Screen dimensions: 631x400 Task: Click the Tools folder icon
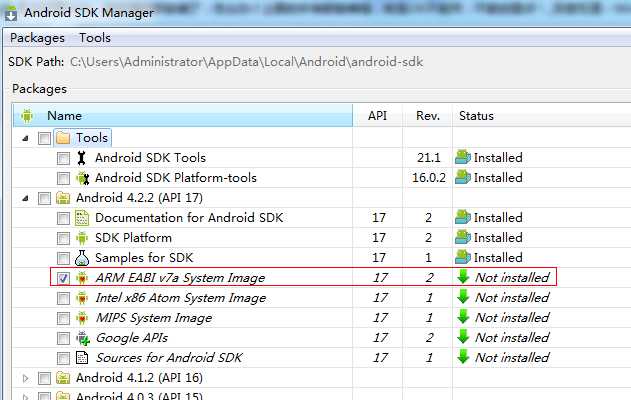[63, 138]
